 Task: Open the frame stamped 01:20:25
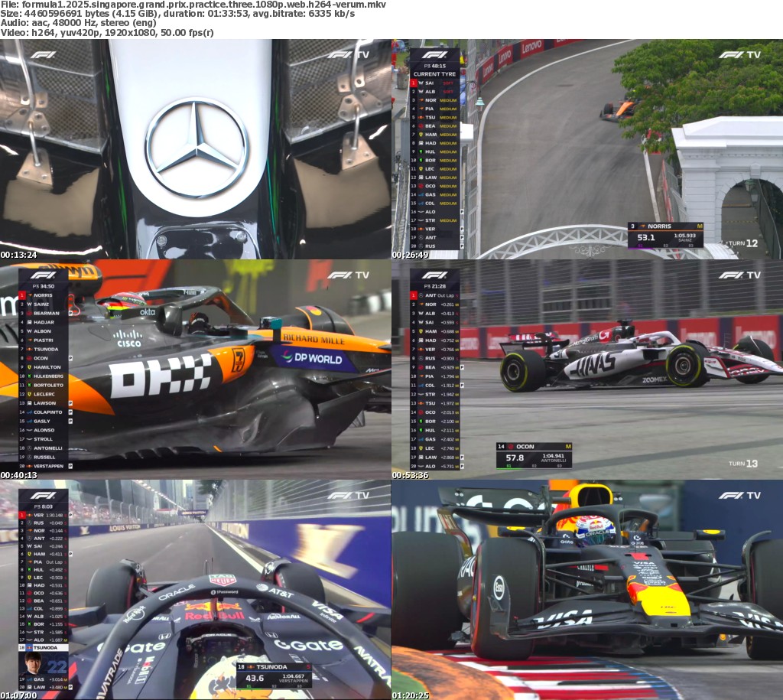(587, 589)
